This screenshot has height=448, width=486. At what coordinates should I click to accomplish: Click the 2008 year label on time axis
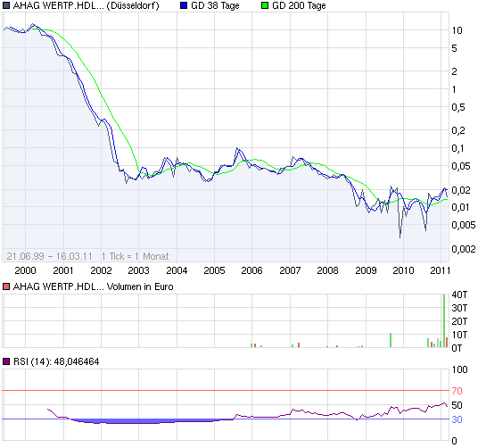point(327,270)
